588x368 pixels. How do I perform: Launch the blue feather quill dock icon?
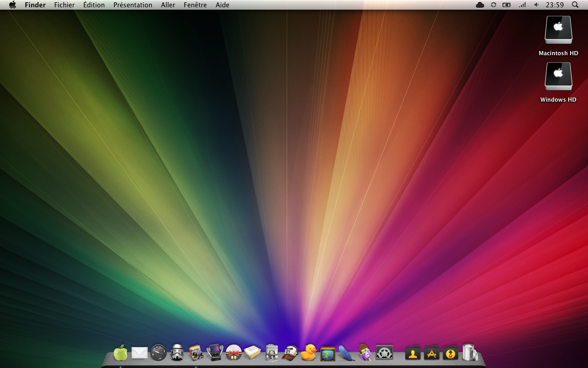(x=346, y=353)
